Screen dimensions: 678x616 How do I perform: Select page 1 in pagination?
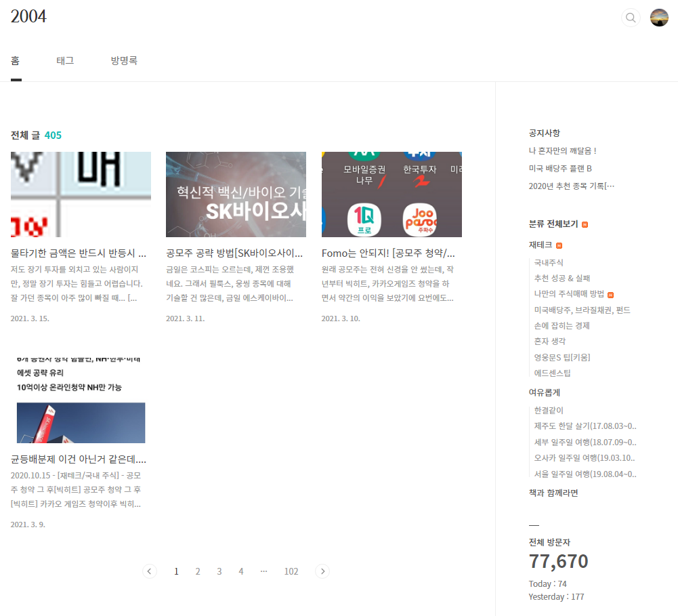point(176,571)
